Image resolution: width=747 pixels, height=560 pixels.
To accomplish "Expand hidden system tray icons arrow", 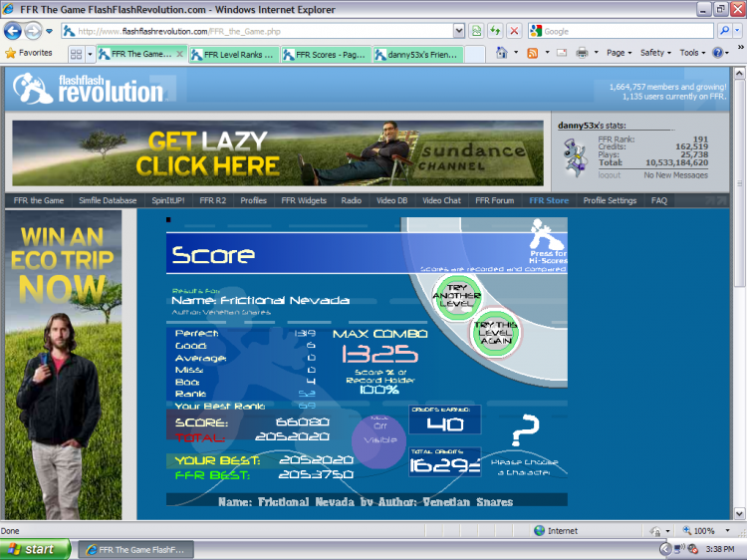I will click(x=665, y=549).
